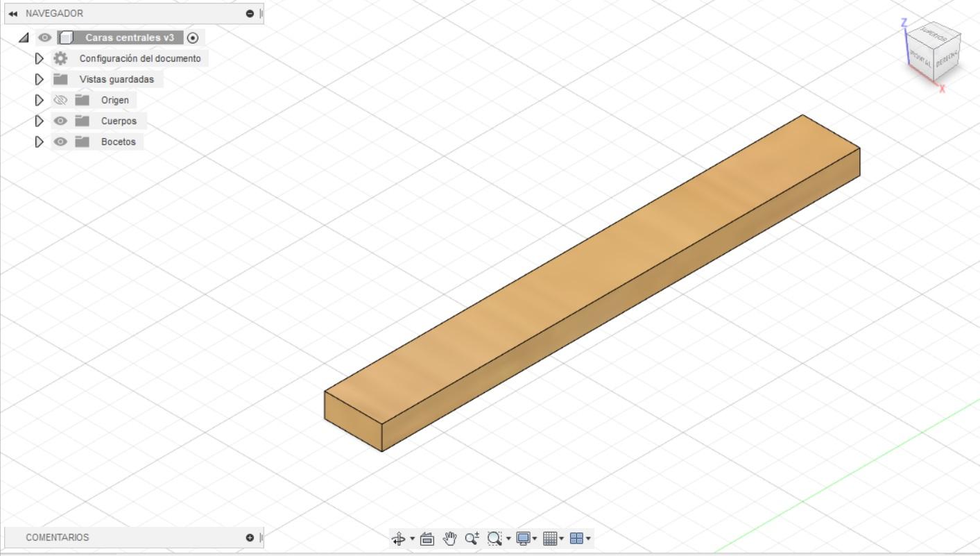The height and width of the screenshot is (556, 980).
Task: Select the Caras centrales v3 tree item
Action: coord(130,37)
